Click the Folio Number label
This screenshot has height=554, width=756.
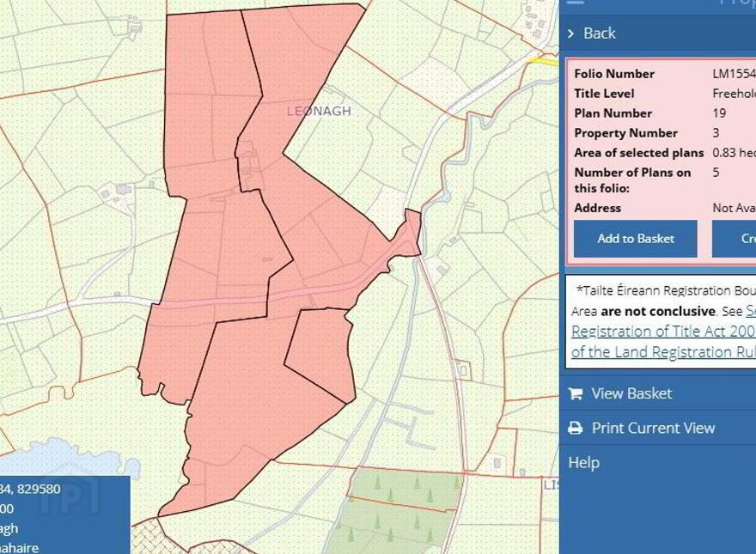pyautogui.click(x=614, y=74)
